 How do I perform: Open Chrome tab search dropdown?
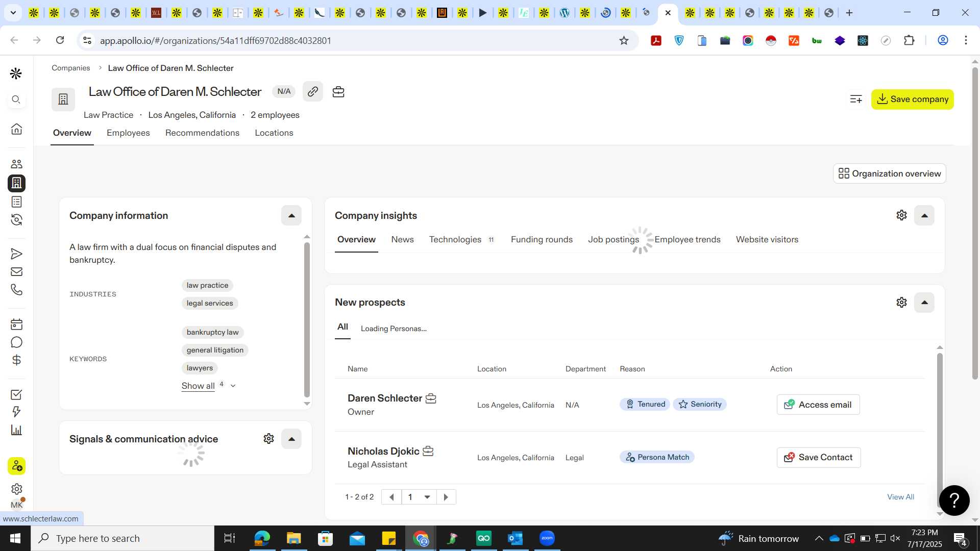tap(13, 13)
